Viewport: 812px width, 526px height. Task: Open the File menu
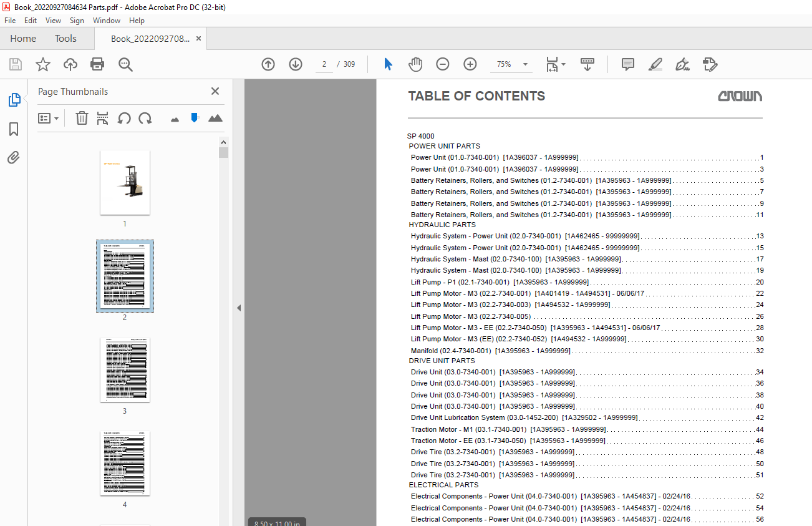click(10, 21)
